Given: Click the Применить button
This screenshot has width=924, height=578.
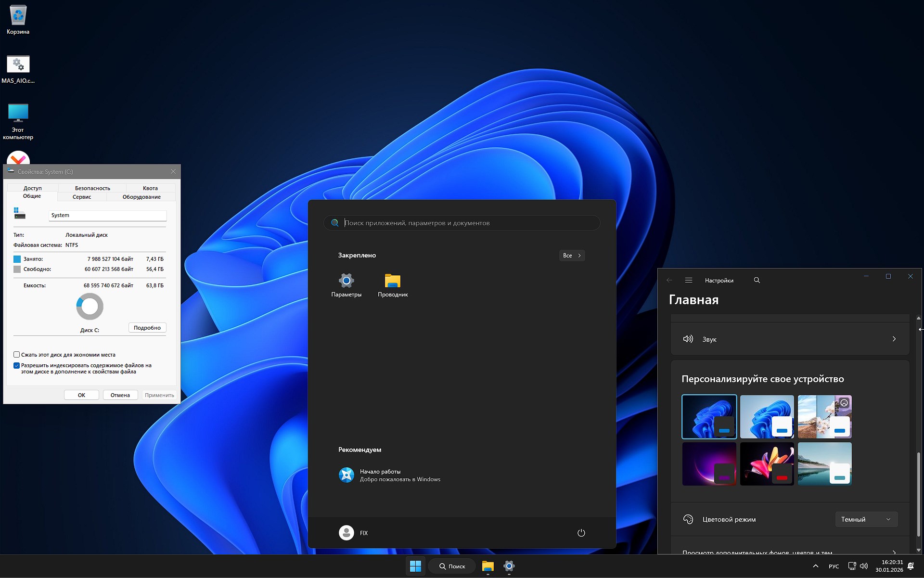Looking at the screenshot, I should point(159,395).
